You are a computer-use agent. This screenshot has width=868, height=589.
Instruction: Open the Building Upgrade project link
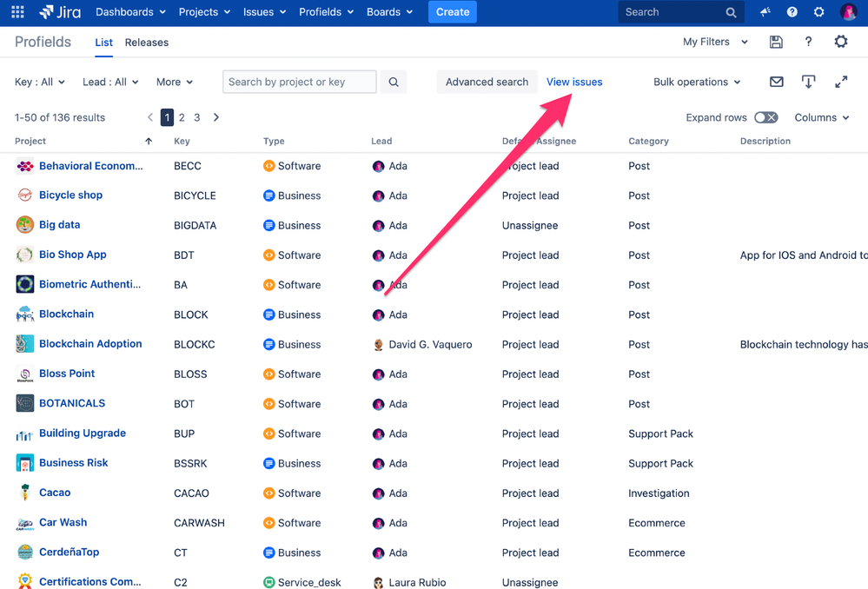[x=83, y=433]
